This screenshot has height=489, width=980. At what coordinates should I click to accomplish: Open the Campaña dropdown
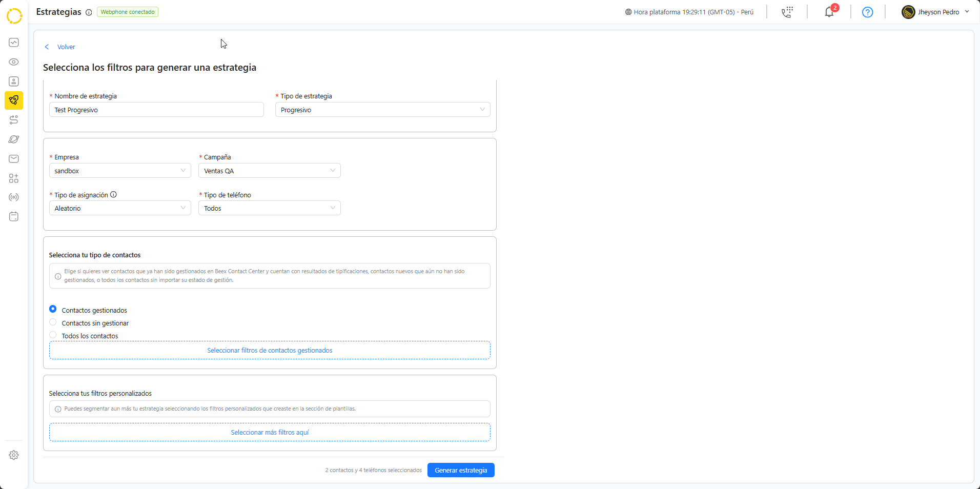tap(269, 171)
